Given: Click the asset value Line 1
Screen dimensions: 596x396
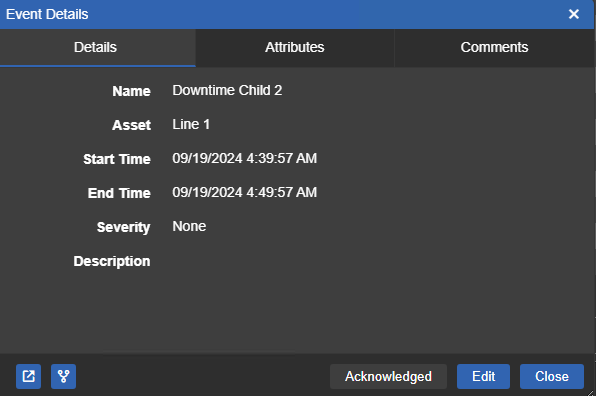Looking at the screenshot, I should (191, 124).
